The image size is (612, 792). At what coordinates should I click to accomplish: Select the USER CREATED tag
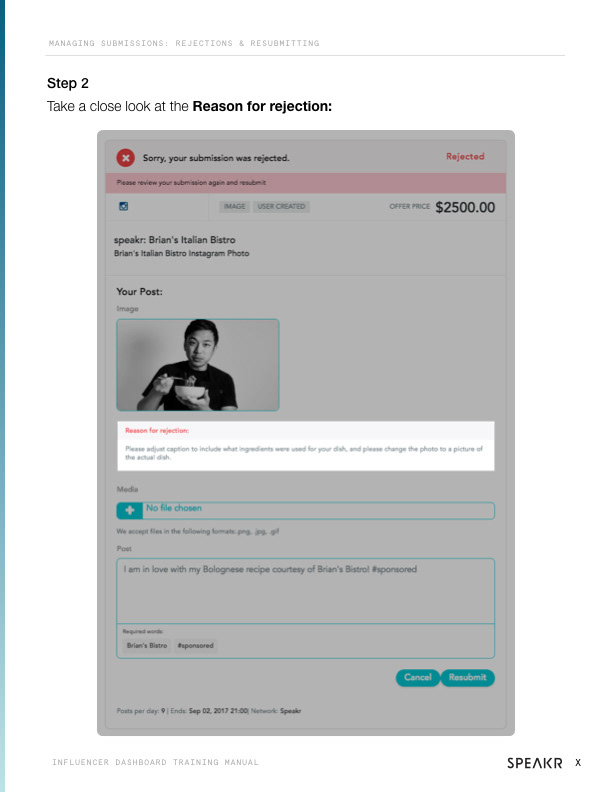(281, 207)
